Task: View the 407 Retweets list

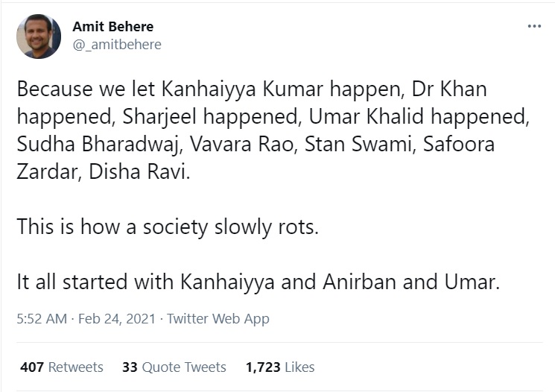Action: 62,367
